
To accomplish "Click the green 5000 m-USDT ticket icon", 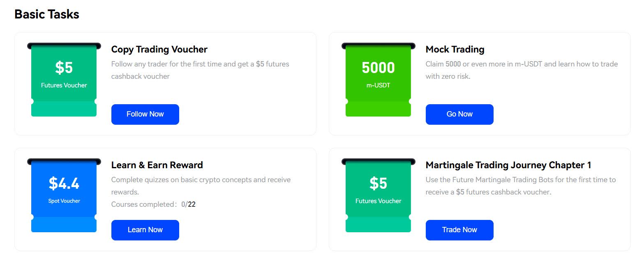I will (378, 80).
